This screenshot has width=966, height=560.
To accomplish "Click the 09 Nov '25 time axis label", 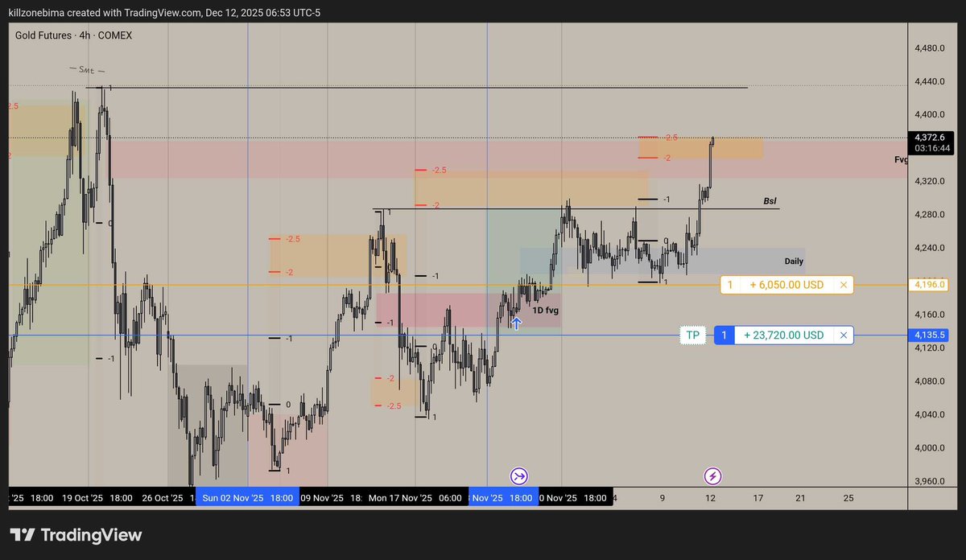I will click(321, 498).
